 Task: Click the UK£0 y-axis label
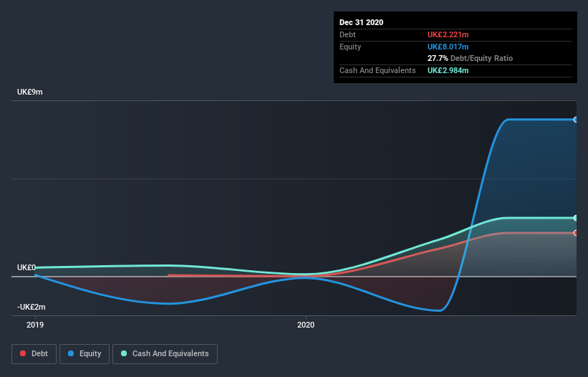[x=26, y=267]
